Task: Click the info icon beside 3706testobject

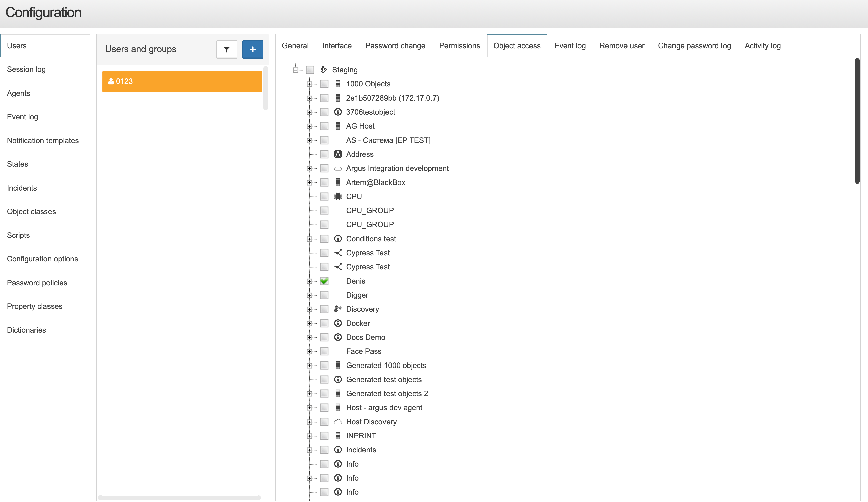Action: click(x=338, y=112)
